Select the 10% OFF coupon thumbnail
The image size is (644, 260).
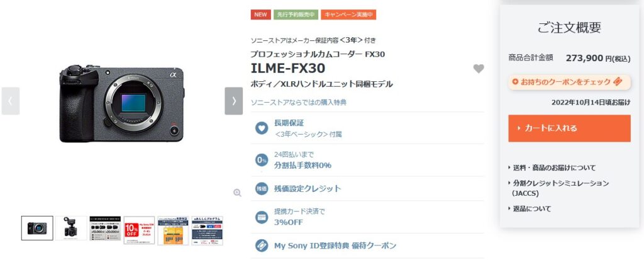[x=139, y=230]
